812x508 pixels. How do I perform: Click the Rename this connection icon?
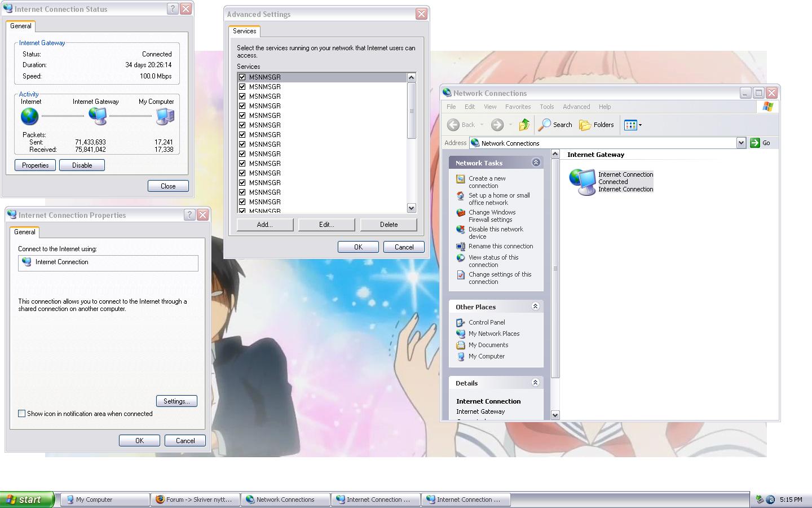click(x=461, y=247)
